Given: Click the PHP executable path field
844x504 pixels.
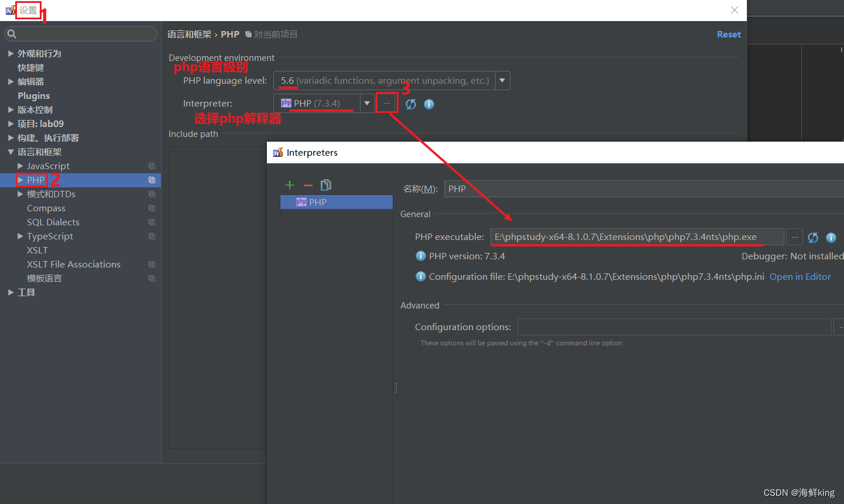Looking at the screenshot, I should pyautogui.click(x=637, y=236).
